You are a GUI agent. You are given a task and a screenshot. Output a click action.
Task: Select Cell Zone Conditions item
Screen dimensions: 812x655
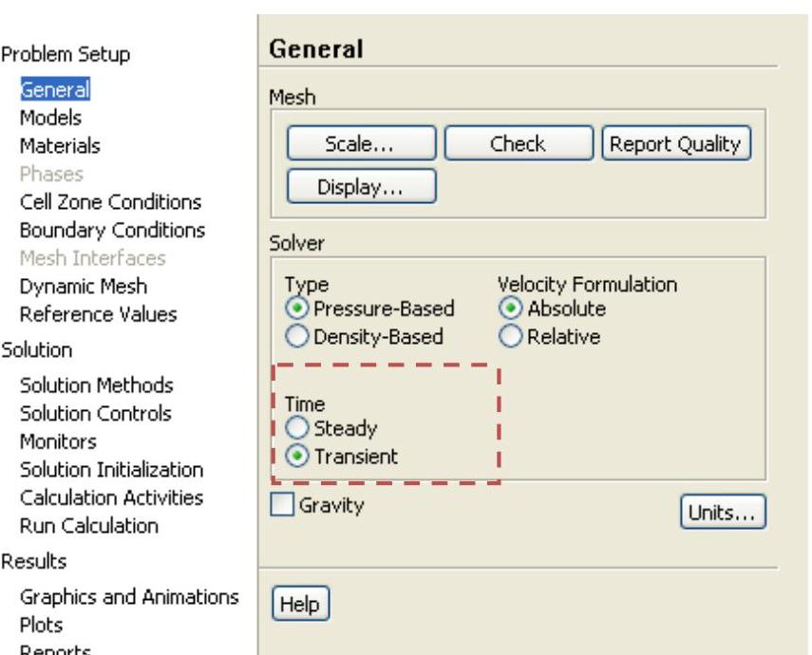[x=110, y=202]
